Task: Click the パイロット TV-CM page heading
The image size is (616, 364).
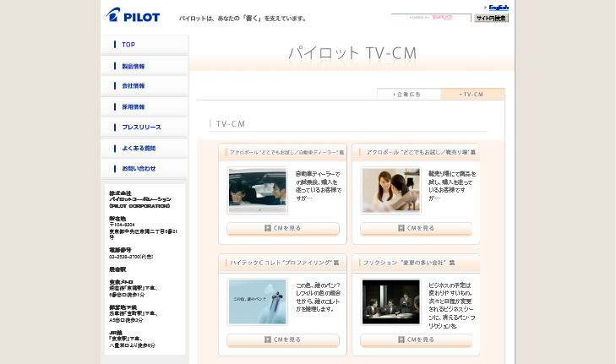Action: (x=352, y=53)
